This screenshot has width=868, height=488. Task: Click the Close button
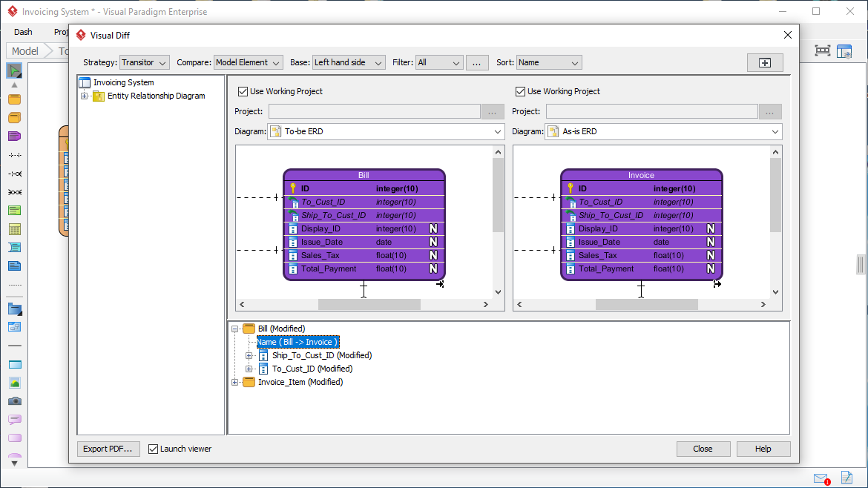click(703, 449)
